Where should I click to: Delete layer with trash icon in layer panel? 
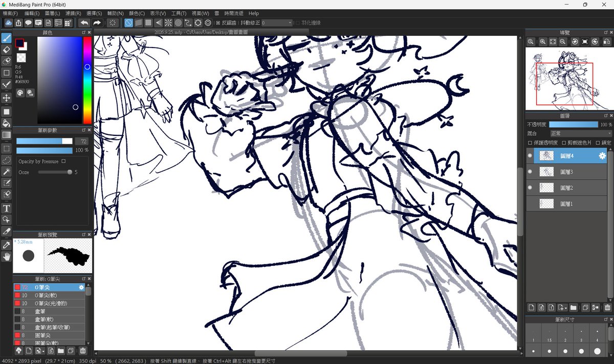pos(607,307)
